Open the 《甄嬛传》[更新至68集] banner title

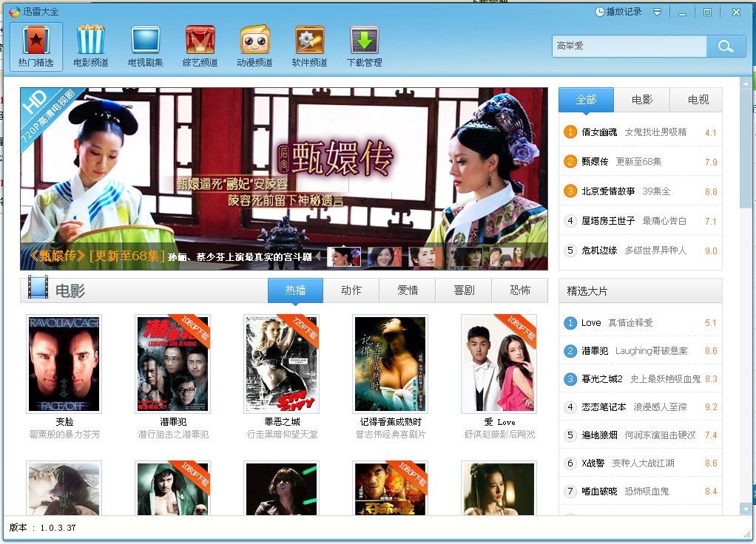(96, 256)
